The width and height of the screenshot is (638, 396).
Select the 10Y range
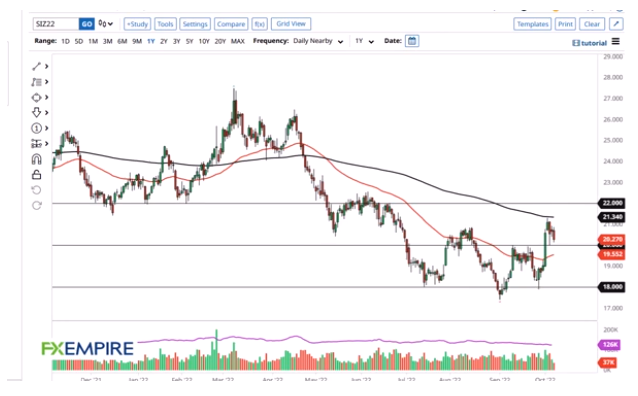coord(204,41)
